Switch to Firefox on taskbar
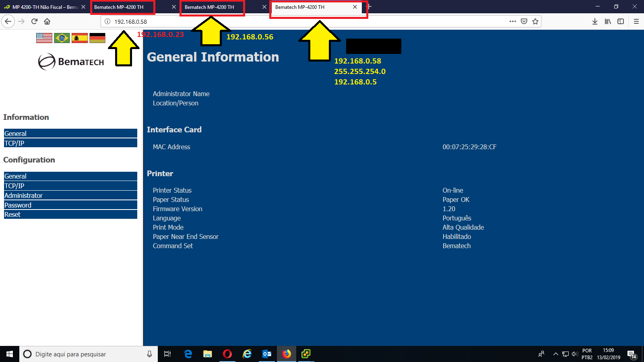 (x=287, y=354)
